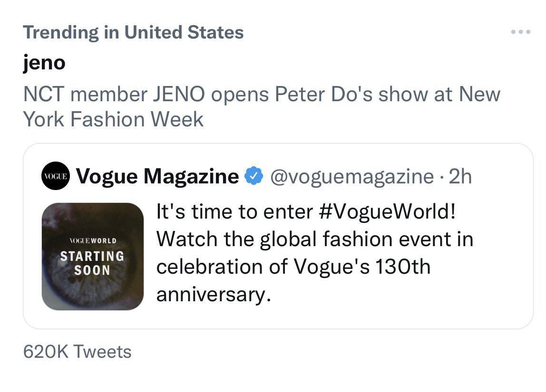This screenshot has height=392, width=546.
Task: Open the three-dot more options menu
Action: pos(521,32)
